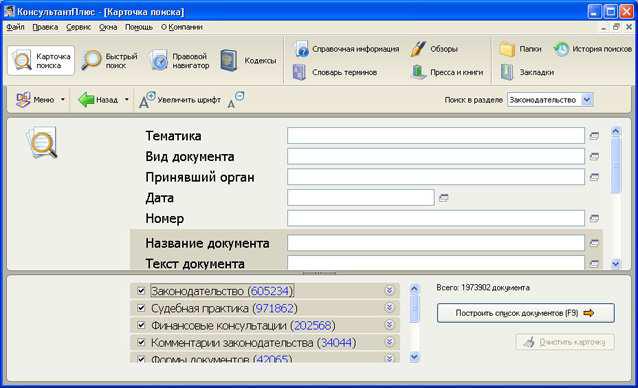Open the Помощь menu

139,27
